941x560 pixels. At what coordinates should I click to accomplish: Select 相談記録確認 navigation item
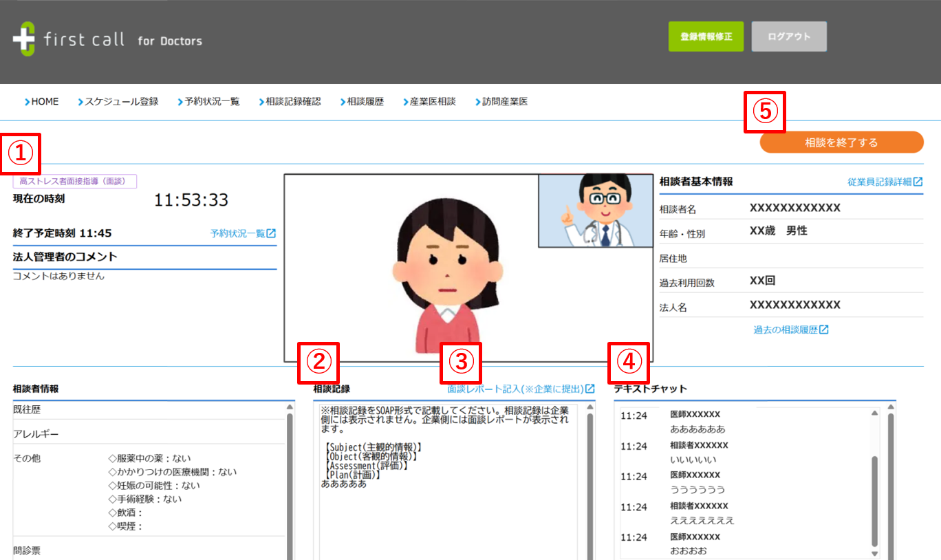(290, 102)
